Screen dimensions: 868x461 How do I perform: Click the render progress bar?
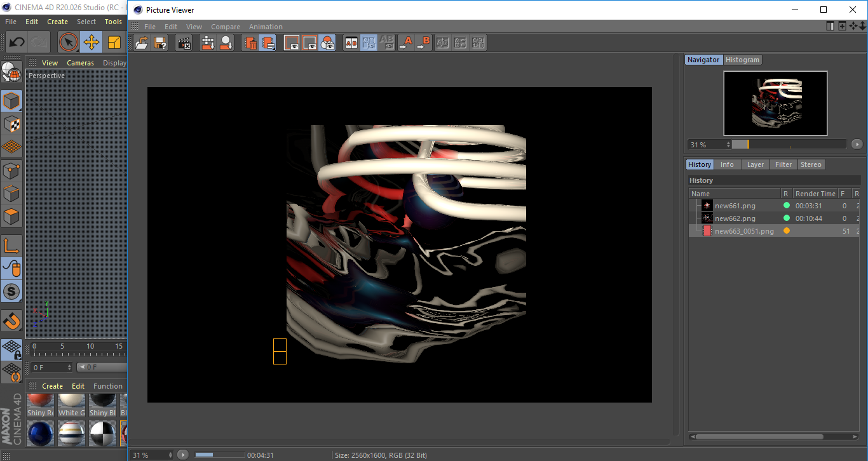pos(219,455)
